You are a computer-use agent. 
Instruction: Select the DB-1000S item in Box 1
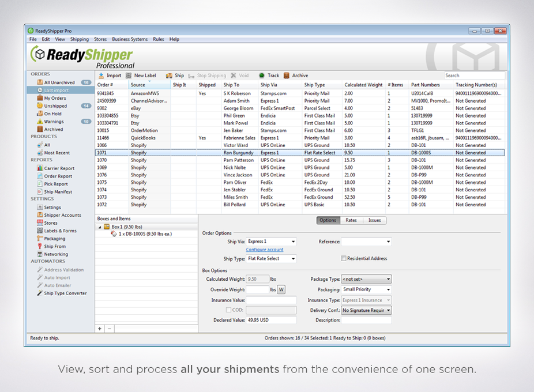point(145,234)
